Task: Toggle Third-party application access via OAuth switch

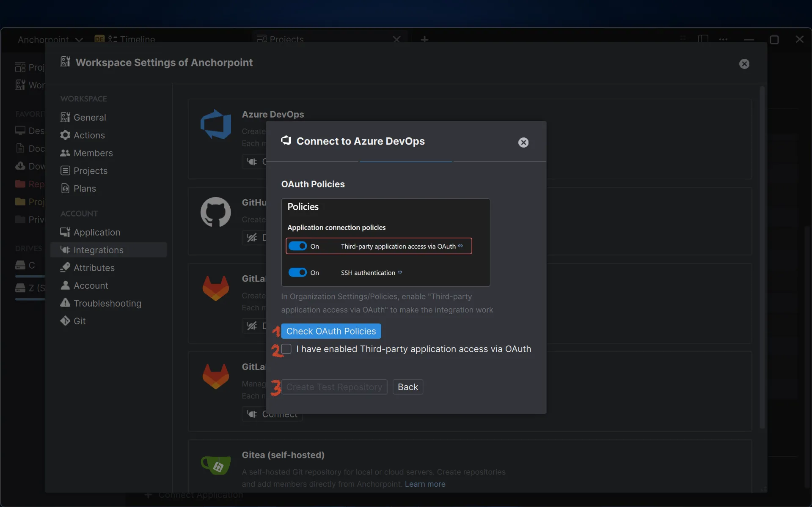Action: pos(297,246)
